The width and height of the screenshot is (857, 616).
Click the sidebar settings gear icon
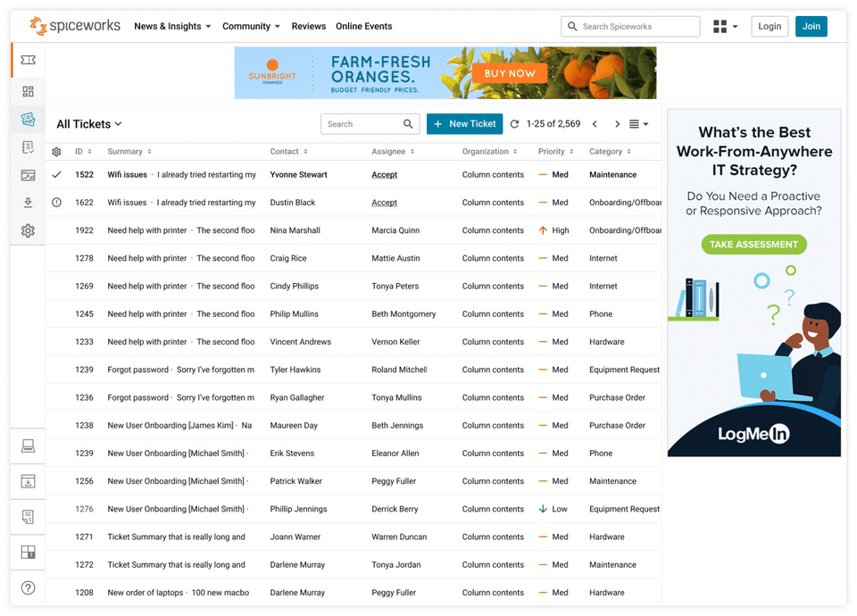28,230
